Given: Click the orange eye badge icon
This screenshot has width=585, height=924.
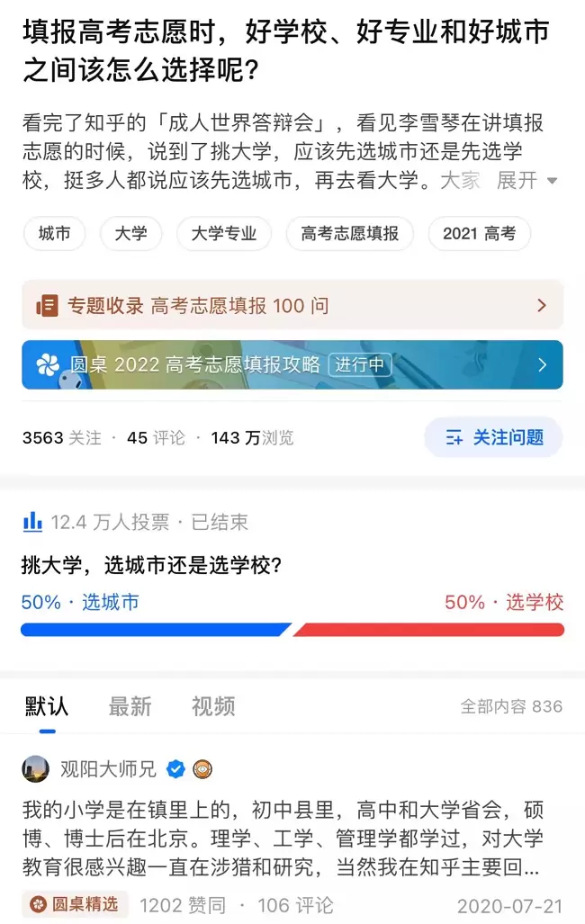Looking at the screenshot, I should point(203,769).
